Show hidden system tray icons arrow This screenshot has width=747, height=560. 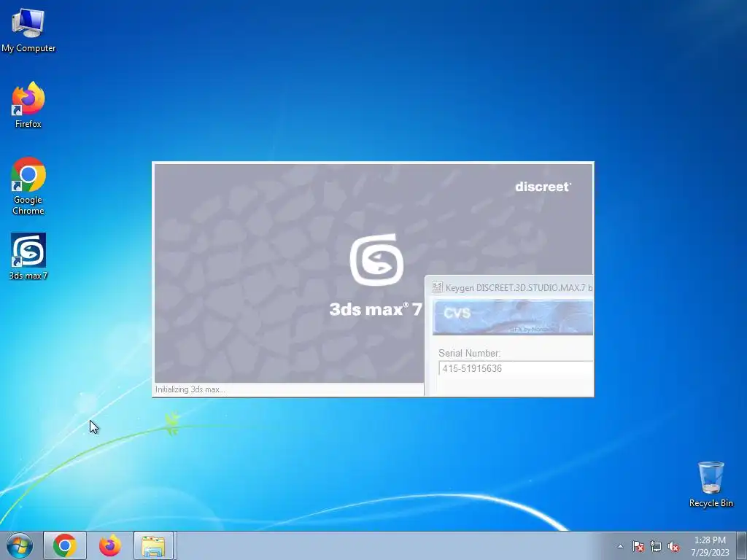(620, 546)
